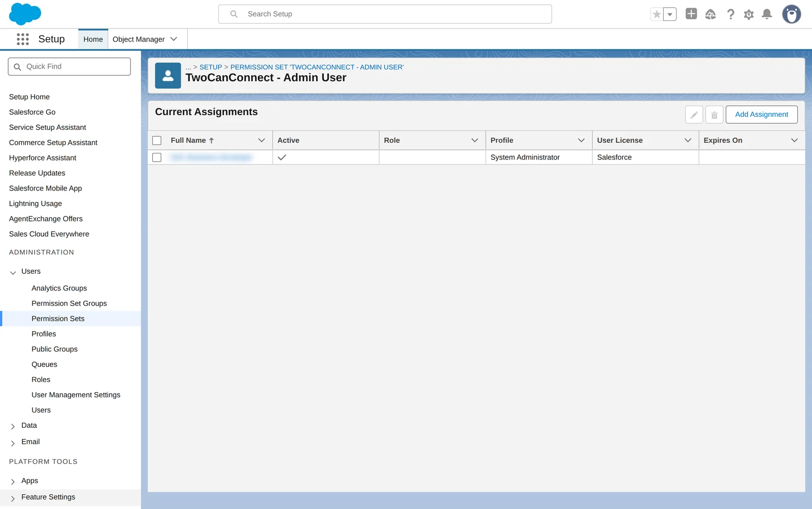Image resolution: width=812 pixels, height=509 pixels.
Task: Click the Permission Set 'TwoCanConnect - Admin User' breadcrumb
Action: click(317, 67)
